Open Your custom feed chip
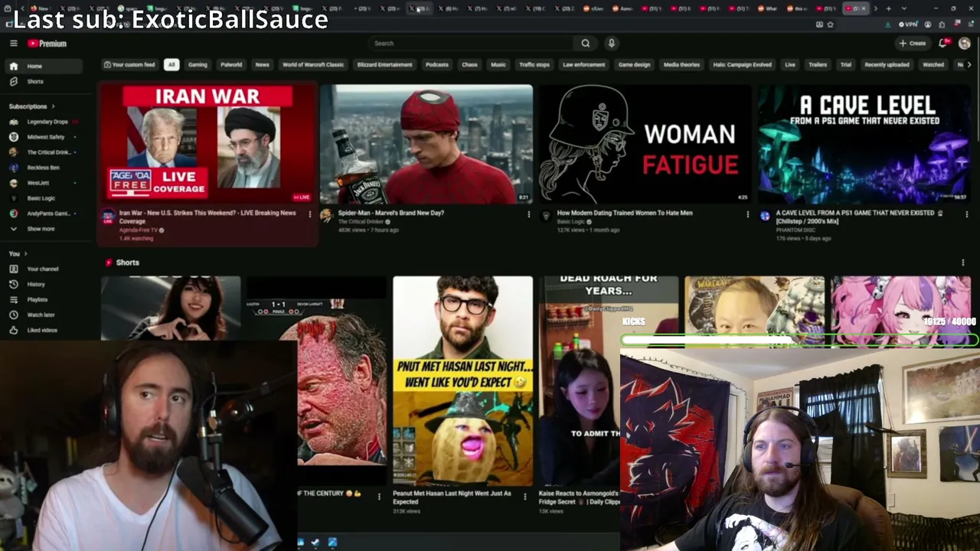This screenshot has width=980, height=551. coord(129,65)
